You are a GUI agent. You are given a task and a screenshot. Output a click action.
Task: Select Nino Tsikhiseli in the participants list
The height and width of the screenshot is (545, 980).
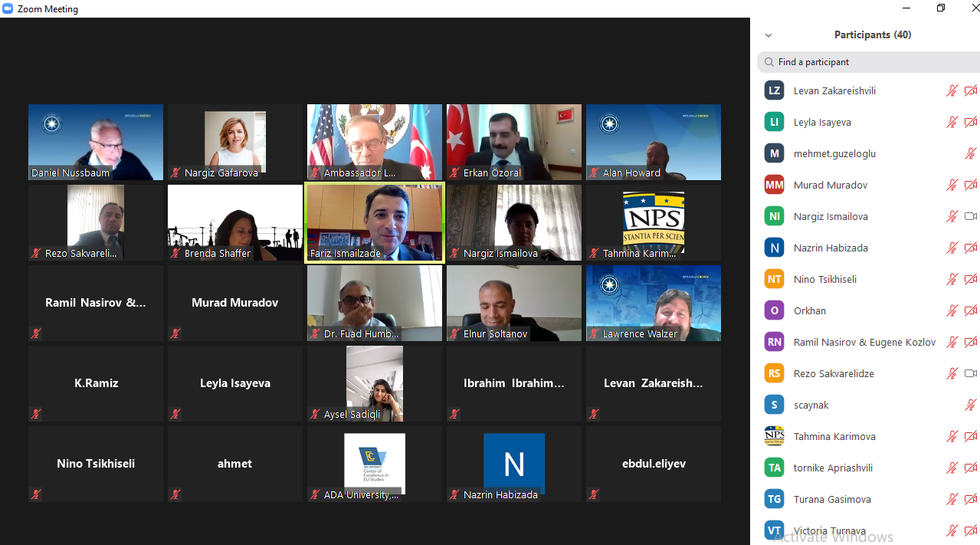pyautogui.click(x=824, y=279)
